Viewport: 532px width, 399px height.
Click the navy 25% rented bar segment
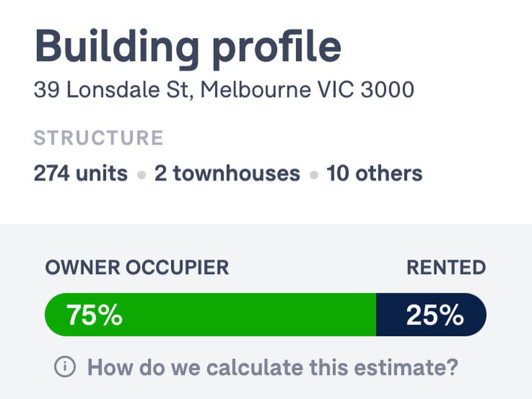(431, 314)
